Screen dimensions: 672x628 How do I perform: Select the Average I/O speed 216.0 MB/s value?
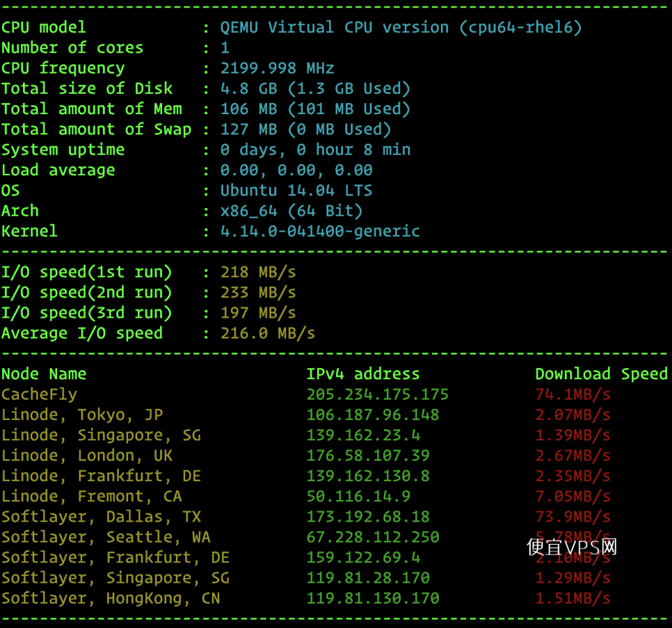(268, 333)
